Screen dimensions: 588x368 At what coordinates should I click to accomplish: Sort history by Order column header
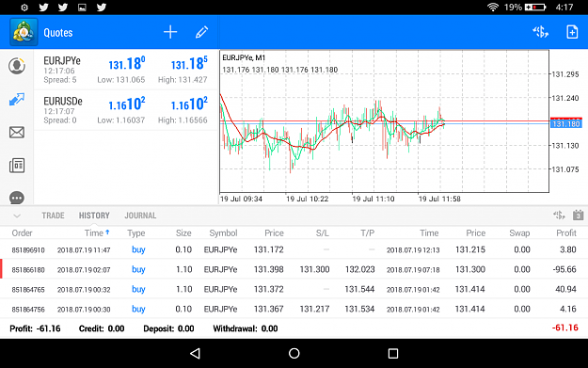click(23, 233)
